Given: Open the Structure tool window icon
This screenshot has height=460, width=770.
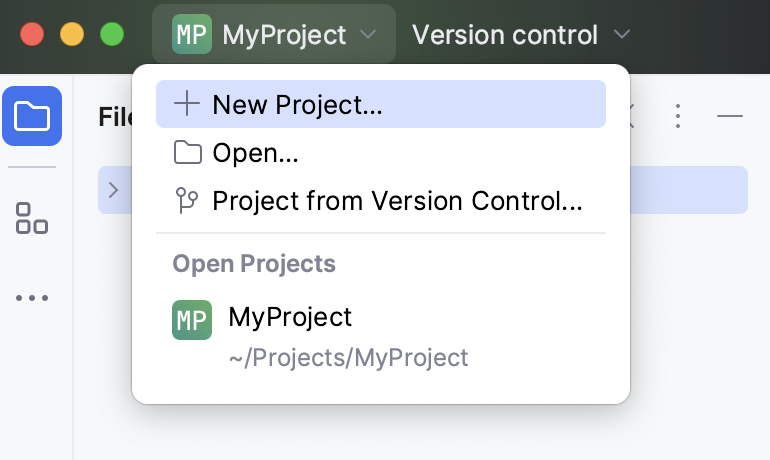Looking at the screenshot, I should pos(32,218).
